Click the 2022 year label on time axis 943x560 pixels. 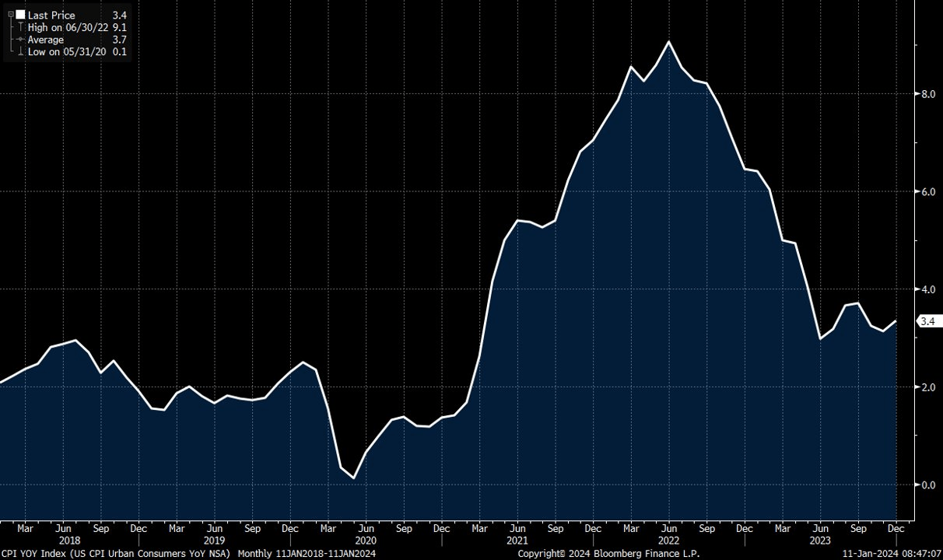pyautogui.click(x=669, y=538)
